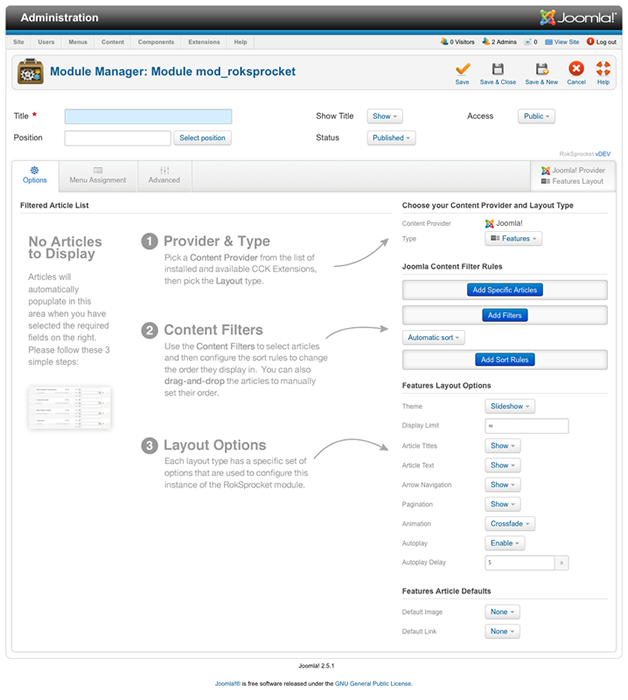628x700 pixels.
Task: Click the Add Specific Articles button
Action: pyautogui.click(x=505, y=290)
